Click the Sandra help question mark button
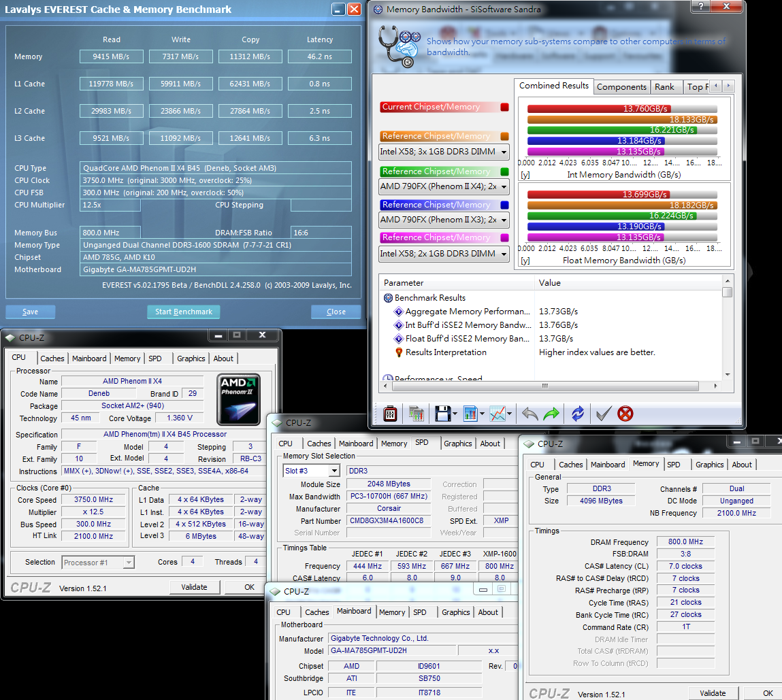The image size is (782, 700). [x=701, y=7]
